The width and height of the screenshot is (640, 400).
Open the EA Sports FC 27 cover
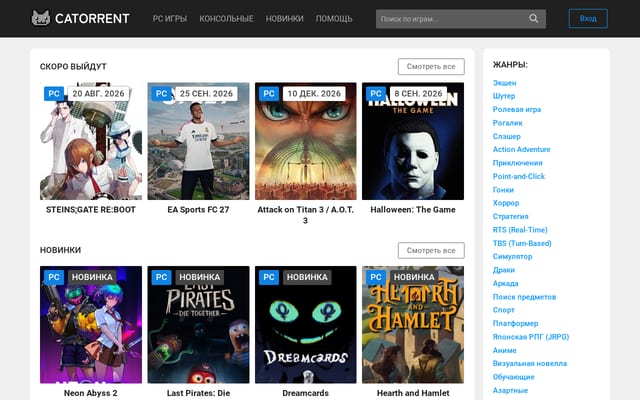pyautogui.click(x=198, y=141)
